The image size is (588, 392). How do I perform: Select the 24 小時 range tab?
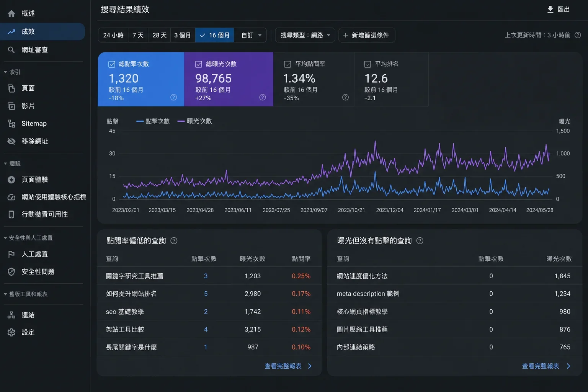click(x=113, y=35)
